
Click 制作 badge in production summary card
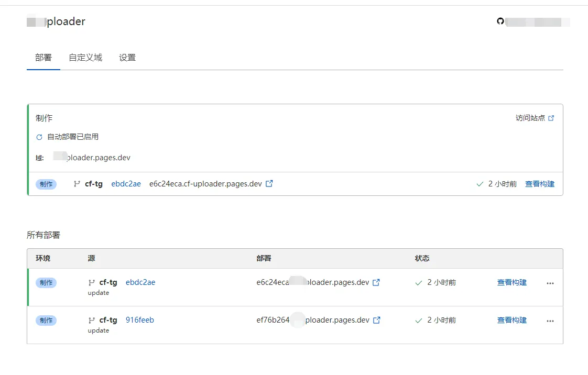click(46, 184)
